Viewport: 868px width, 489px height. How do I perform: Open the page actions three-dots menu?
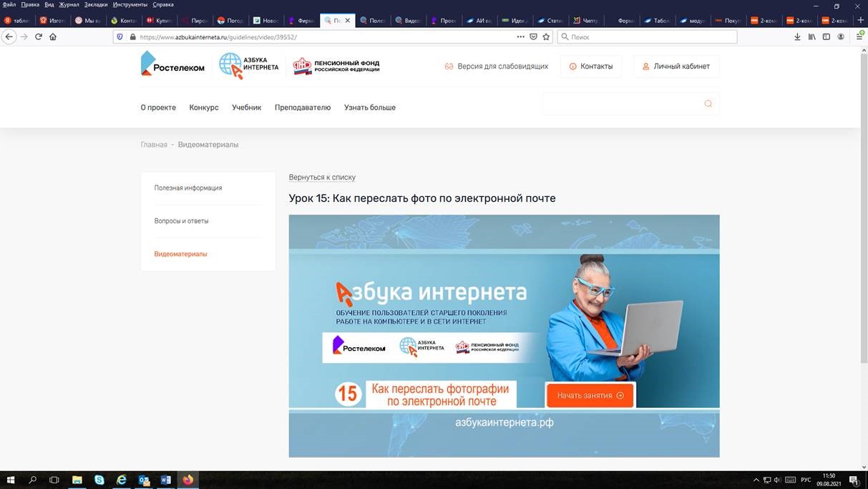click(x=520, y=37)
